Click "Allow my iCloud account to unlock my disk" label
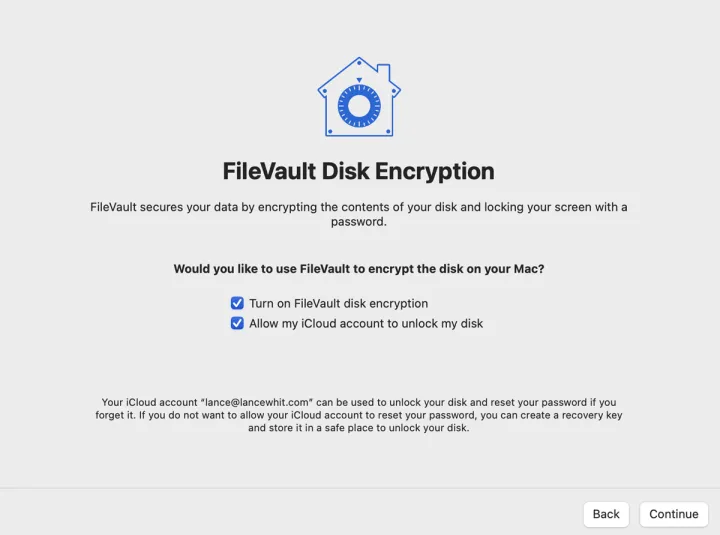Viewport: 720px width, 535px height. click(366, 323)
